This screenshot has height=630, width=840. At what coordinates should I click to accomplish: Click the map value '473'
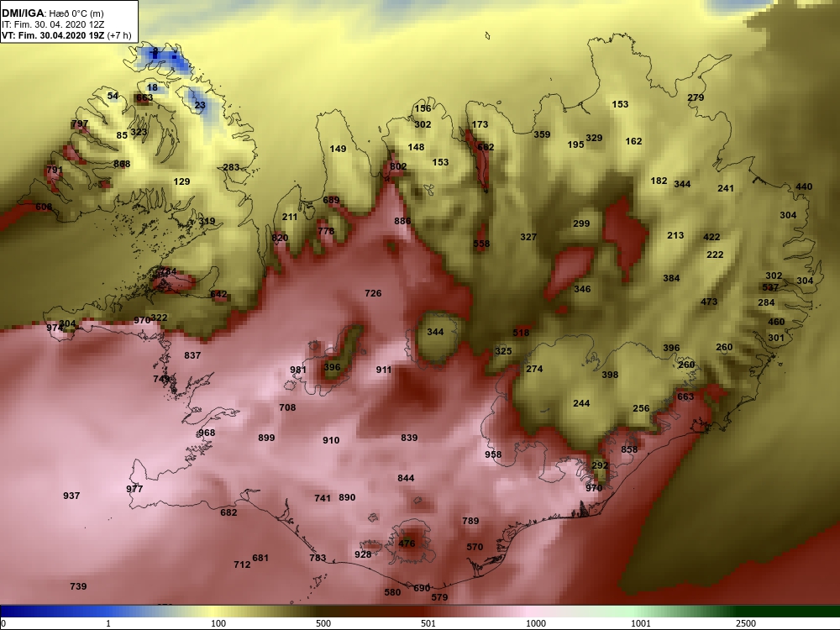[x=709, y=302]
